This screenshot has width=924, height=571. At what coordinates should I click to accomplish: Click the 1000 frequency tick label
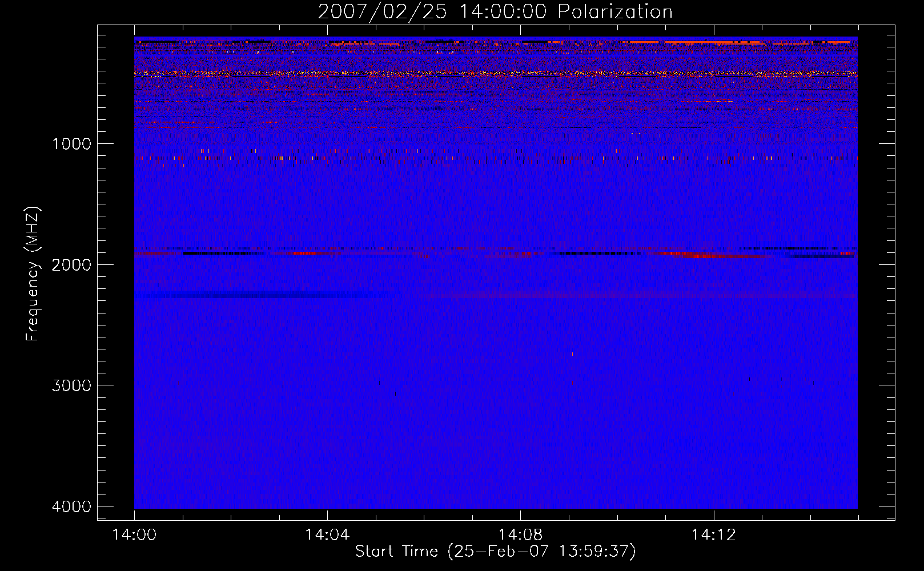point(71,144)
